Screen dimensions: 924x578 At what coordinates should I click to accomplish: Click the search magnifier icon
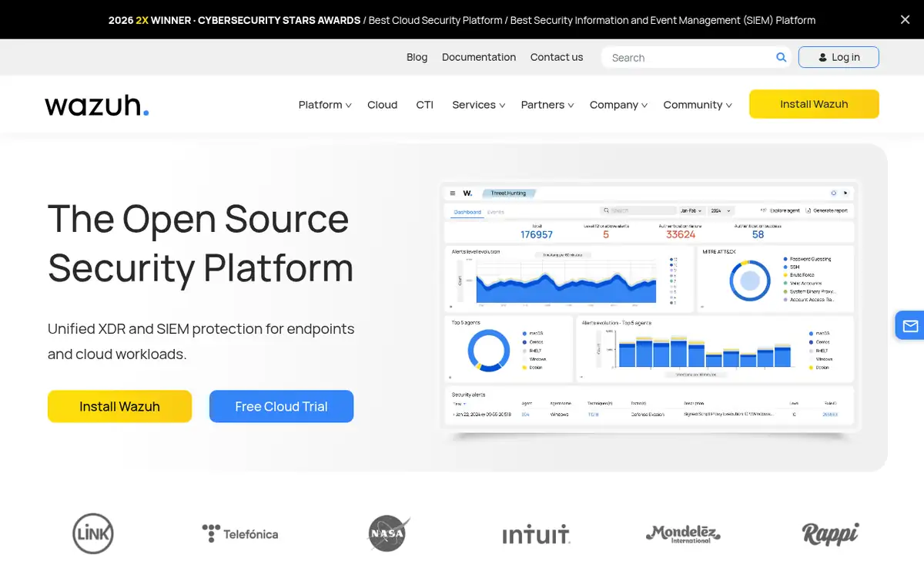(x=781, y=57)
